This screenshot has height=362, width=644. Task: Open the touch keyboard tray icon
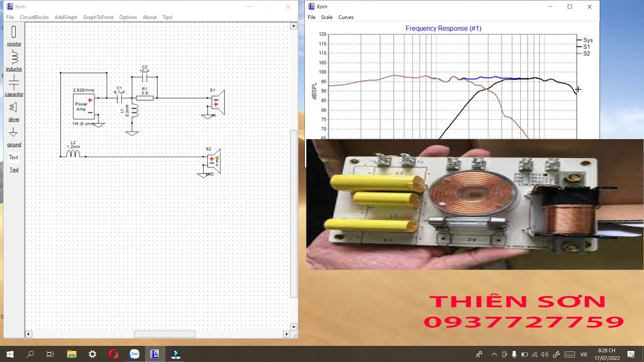pos(570,354)
